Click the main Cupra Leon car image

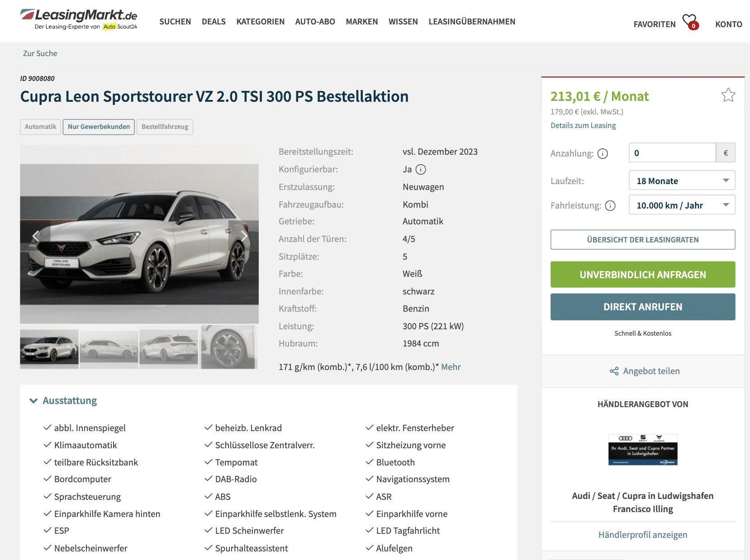(139, 234)
